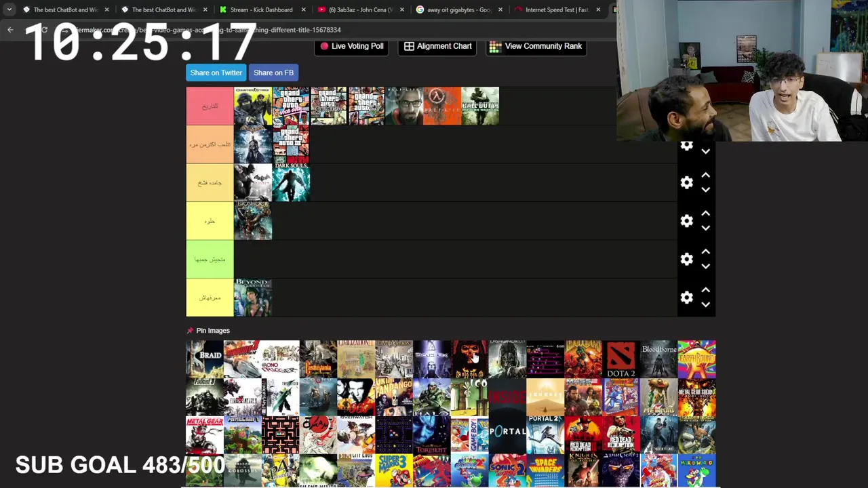
Task: Select the Portal game image
Action: [x=507, y=435]
